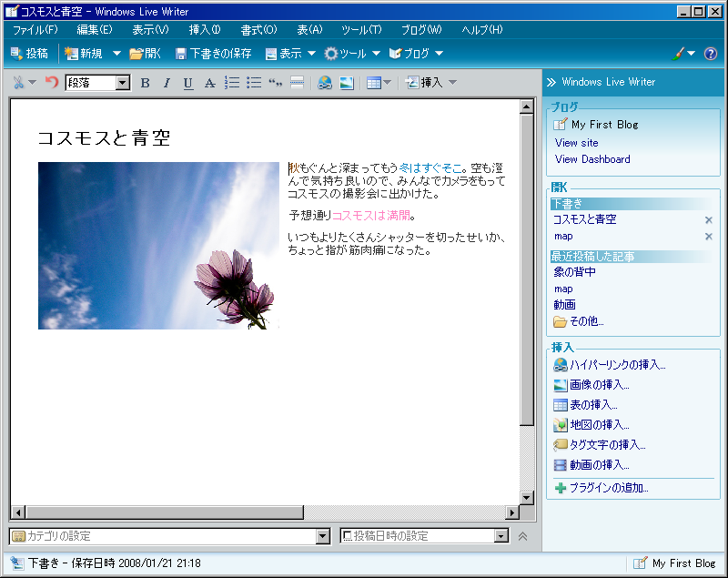Click プラグインの追加... with the green plus

pyautogui.click(x=602, y=488)
